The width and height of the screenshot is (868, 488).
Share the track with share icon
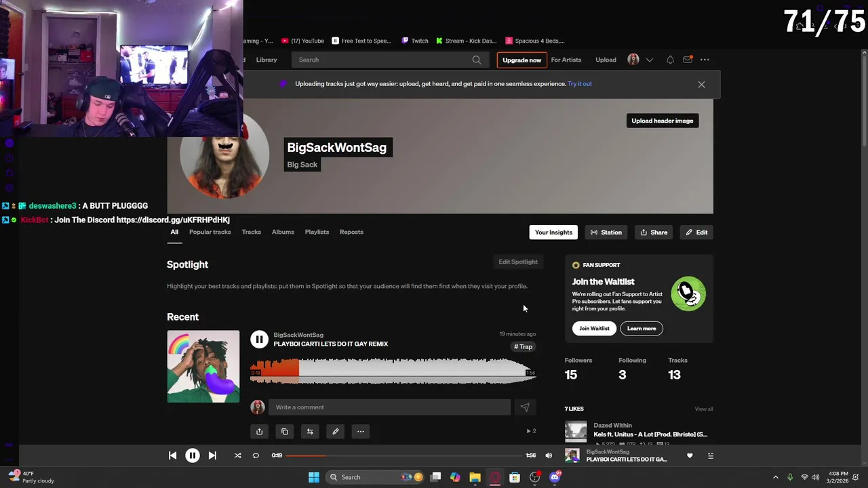[259, 431]
